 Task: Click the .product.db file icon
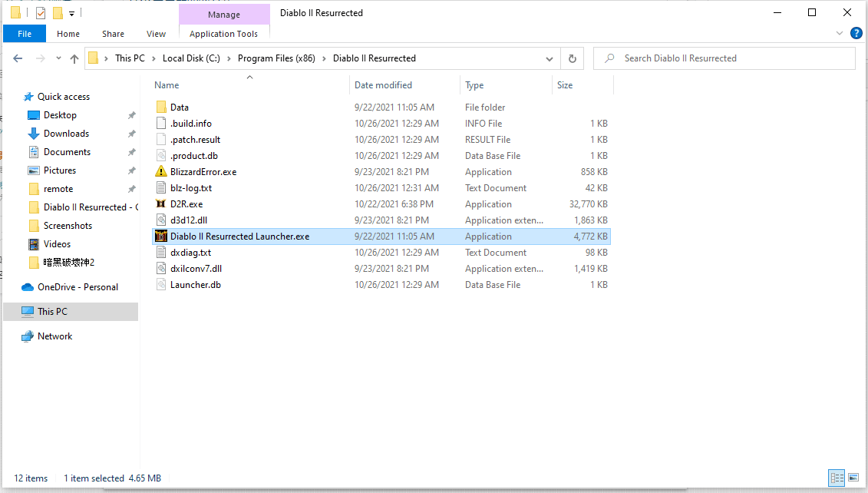[161, 156]
